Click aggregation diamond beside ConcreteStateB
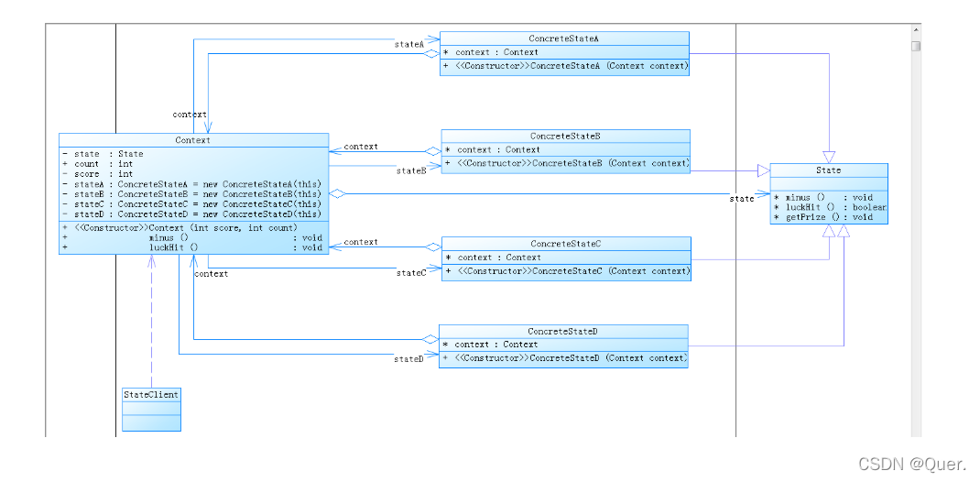 433,151
